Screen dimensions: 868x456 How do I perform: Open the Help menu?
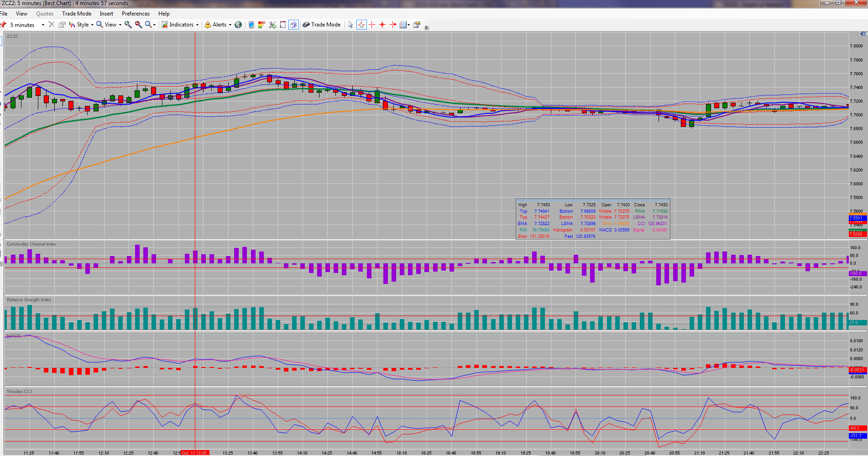[x=164, y=13]
